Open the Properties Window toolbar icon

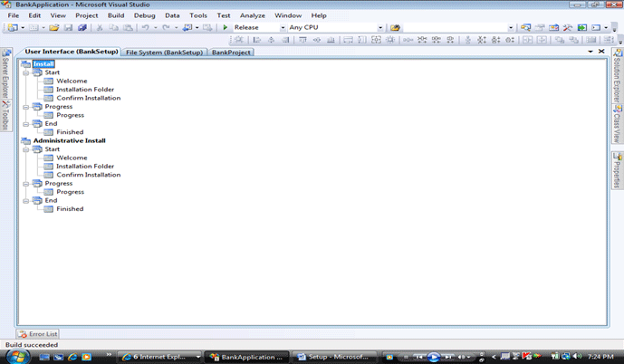click(x=540, y=27)
